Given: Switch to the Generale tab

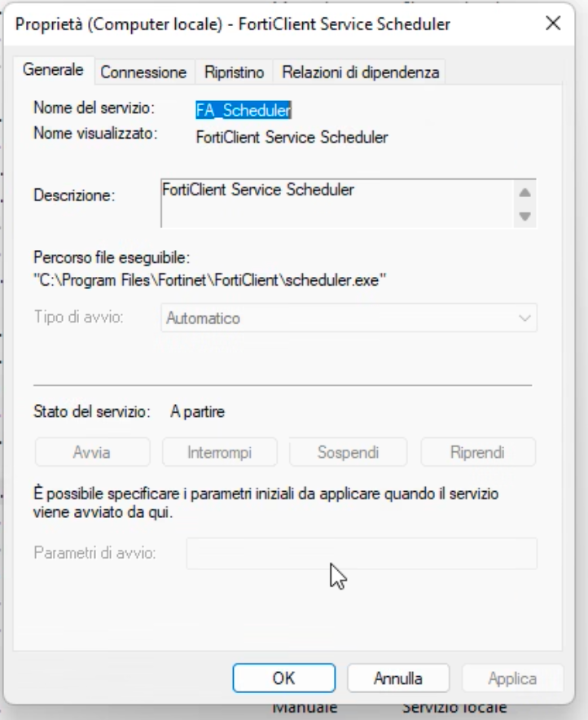Looking at the screenshot, I should (x=53, y=71).
